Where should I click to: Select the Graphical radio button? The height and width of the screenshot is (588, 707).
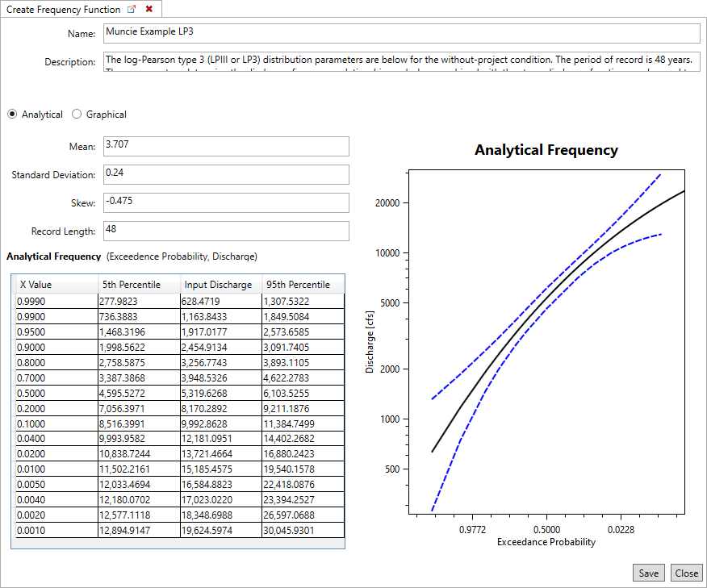[x=77, y=115]
